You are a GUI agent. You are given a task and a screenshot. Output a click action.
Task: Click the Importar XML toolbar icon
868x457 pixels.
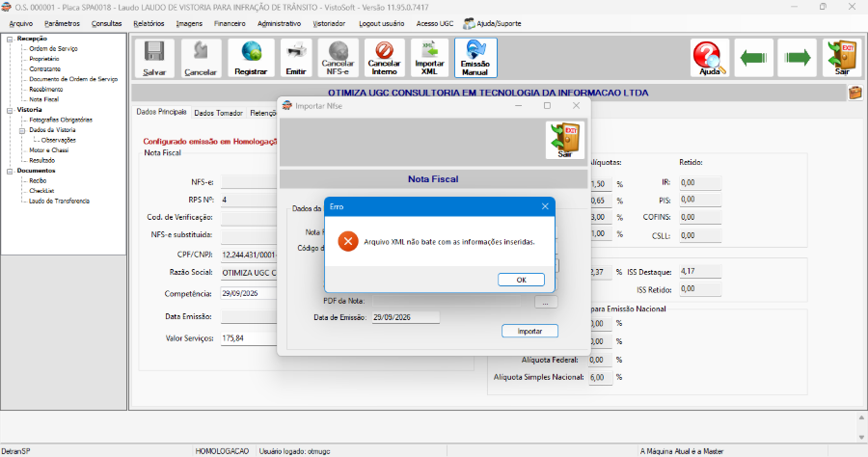point(429,58)
